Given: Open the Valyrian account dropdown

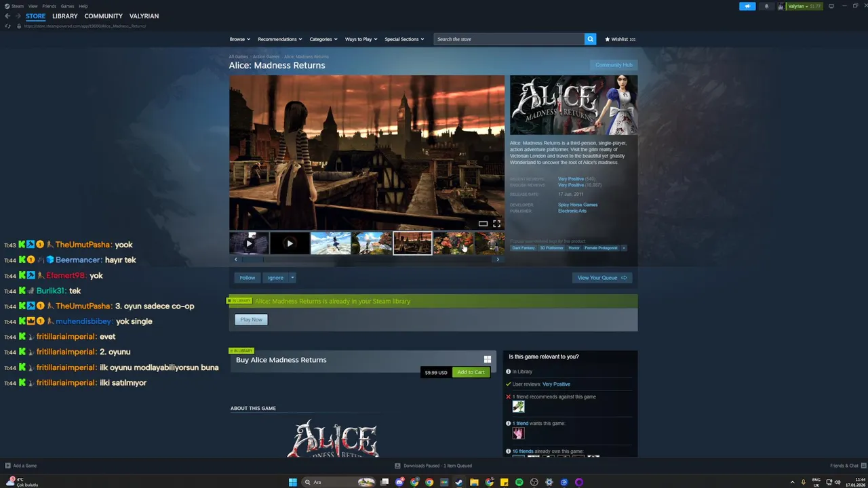Looking at the screenshot, I should click(804, 6).
